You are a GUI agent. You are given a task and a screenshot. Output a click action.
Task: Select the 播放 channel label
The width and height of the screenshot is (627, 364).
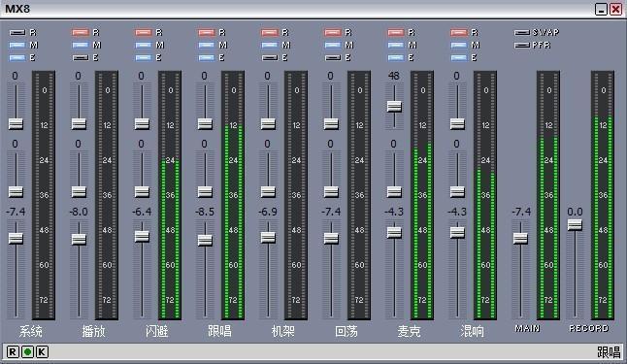tap(93, 331)
